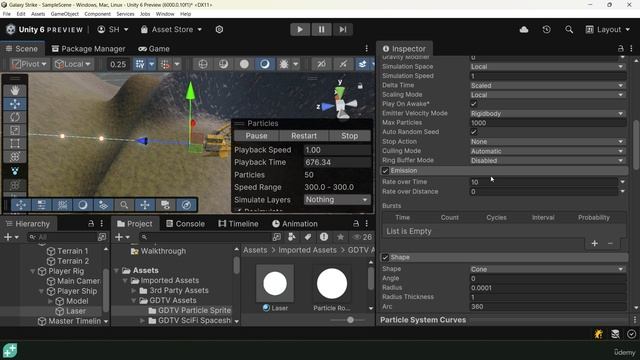Switch to the Timeline tab
640x360 pixels.
pos(238,224)
